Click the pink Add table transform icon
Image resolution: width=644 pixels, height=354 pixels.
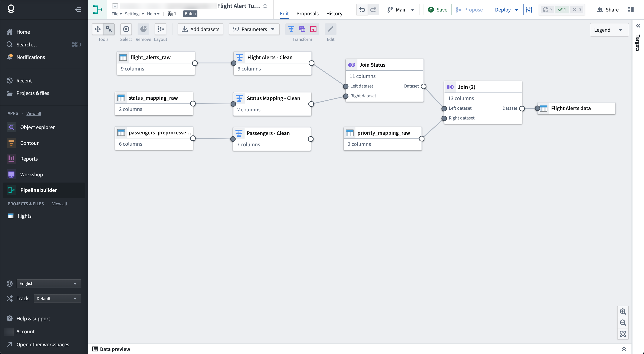313,29
